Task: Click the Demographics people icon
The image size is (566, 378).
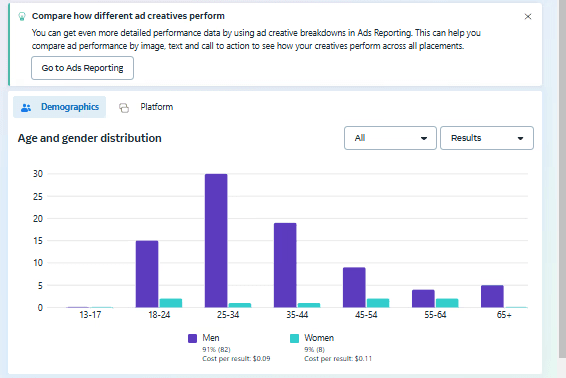Action: [26, 108]
